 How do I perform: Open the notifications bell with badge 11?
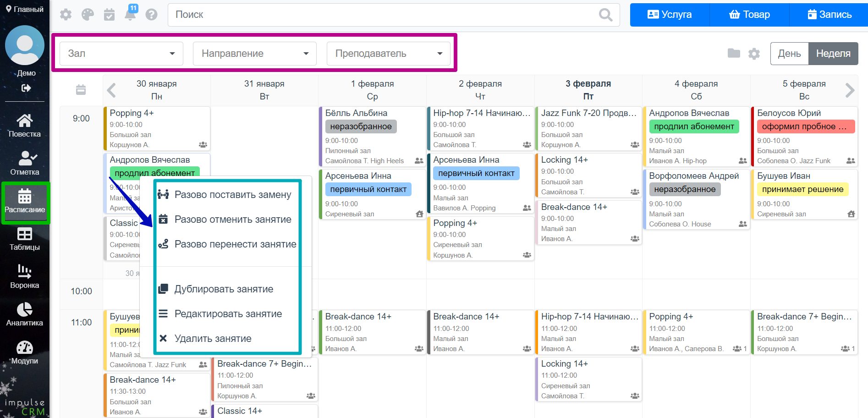tap(130, 14)
